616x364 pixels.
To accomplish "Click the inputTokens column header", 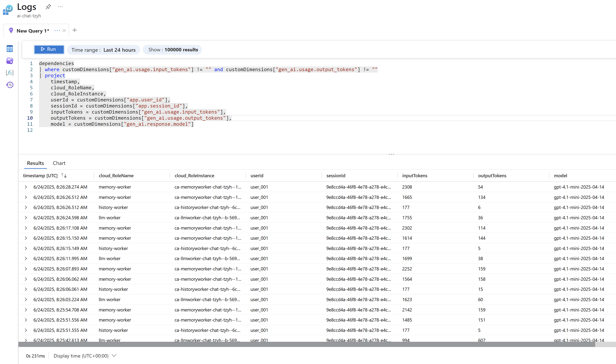I will tap(415, 176).
